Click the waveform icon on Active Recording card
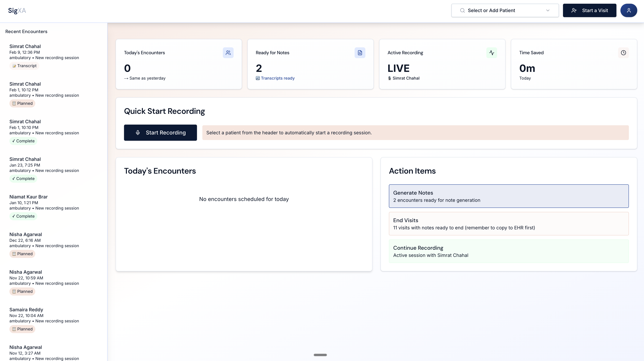 [x=492, y=53]
